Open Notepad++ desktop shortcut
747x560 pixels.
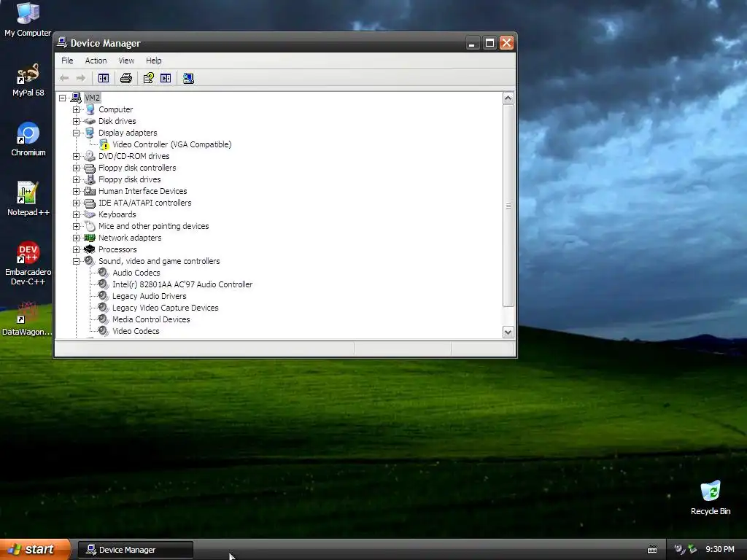point(28,199)
